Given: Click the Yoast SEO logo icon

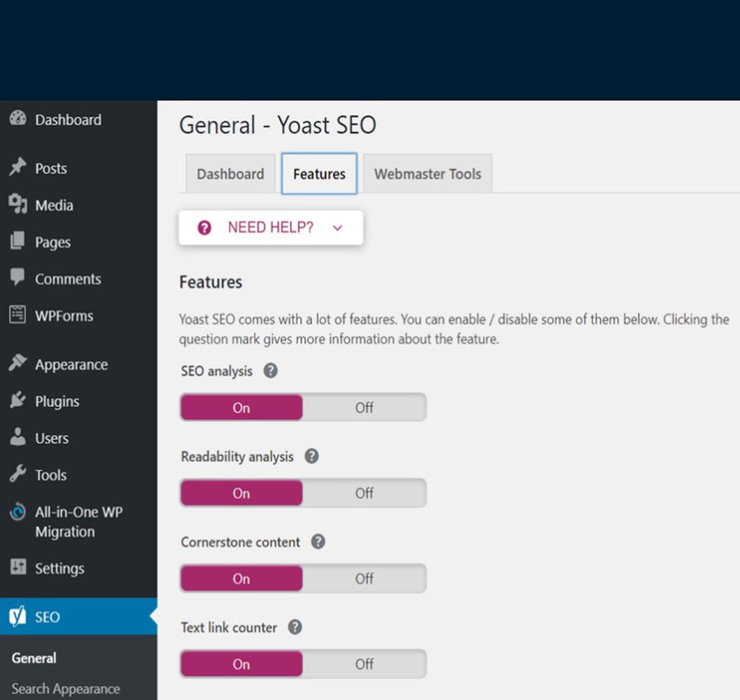Looking at the screenshot, I should [x=18, y=616].
